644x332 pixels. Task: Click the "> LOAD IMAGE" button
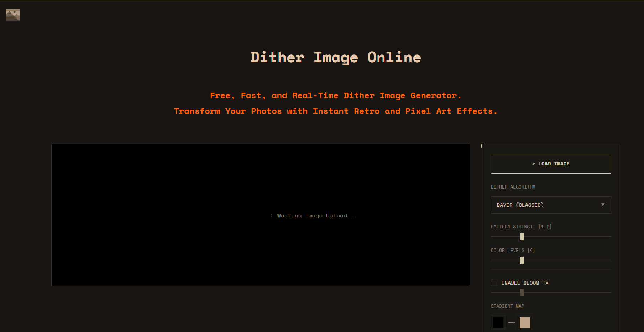coord(550,163)
